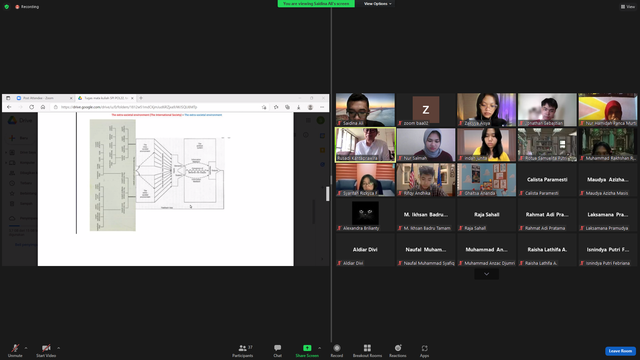The image size is (640, 360).
Task: Click the Leave Room button
Action: (x=620, y=351)
